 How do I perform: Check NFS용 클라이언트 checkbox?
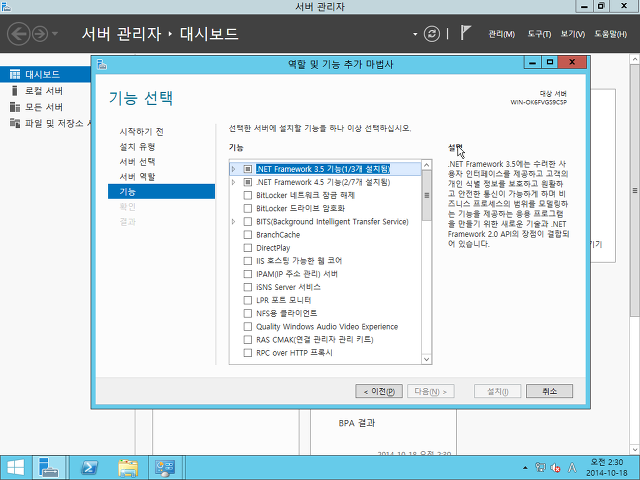coord(247,313)
